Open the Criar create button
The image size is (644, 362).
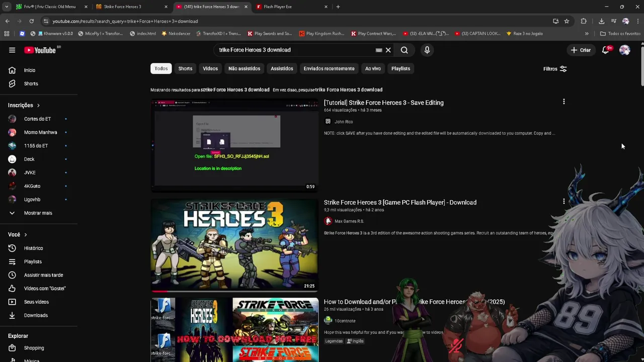tap(581, 50)
